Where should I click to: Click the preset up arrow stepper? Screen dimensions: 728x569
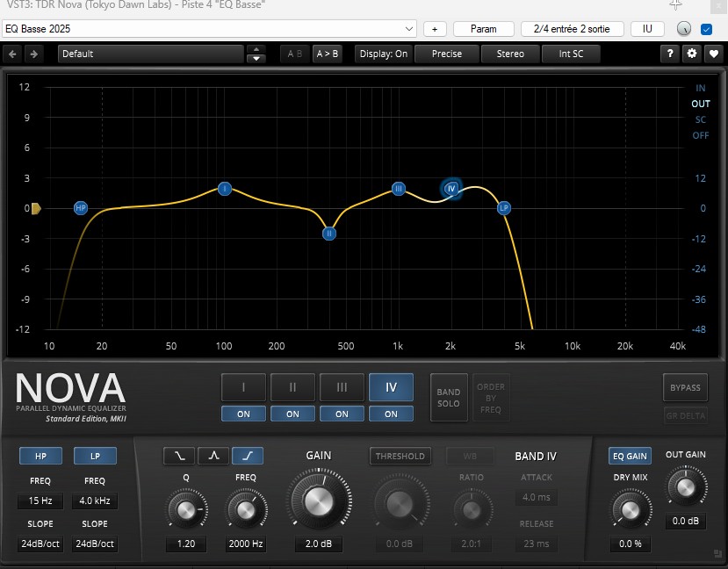(256, 49)
